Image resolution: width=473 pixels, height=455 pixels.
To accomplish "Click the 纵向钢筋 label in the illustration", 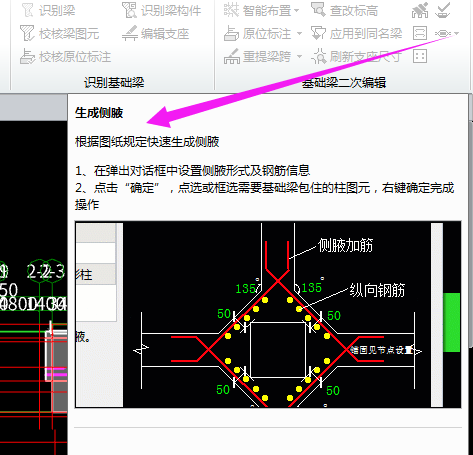I will [377, 290].
